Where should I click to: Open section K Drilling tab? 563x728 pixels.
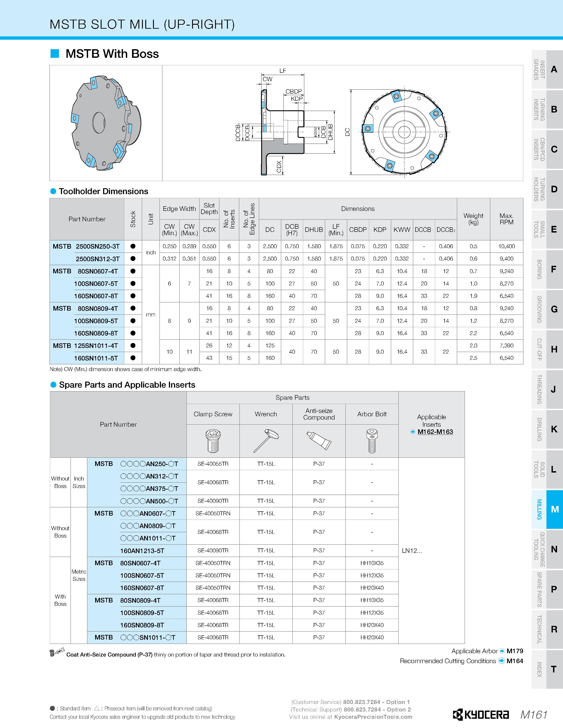point(547,429)
